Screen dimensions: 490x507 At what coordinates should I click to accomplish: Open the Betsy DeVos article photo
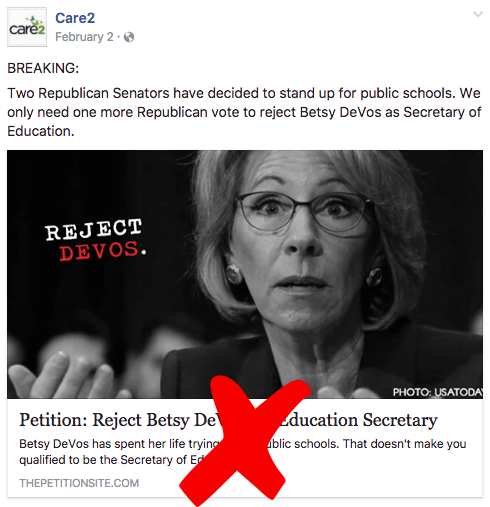(x=245, y=274)
